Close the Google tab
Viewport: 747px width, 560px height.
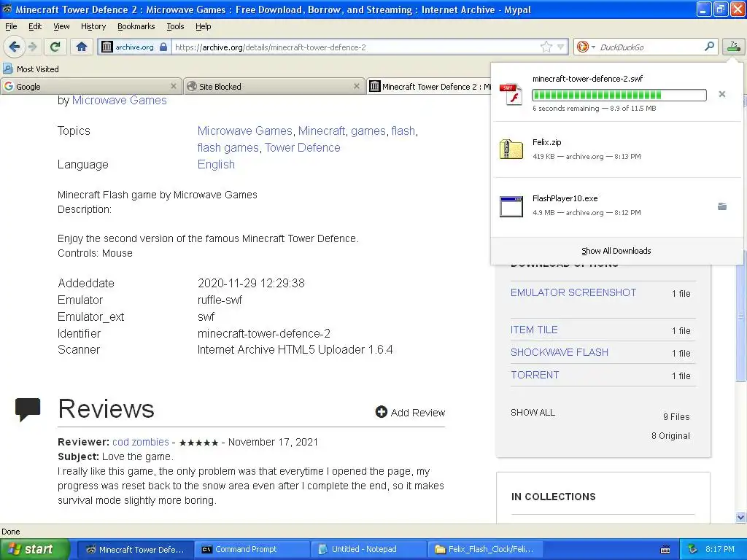pyautogui.click(x=174, y=86)
